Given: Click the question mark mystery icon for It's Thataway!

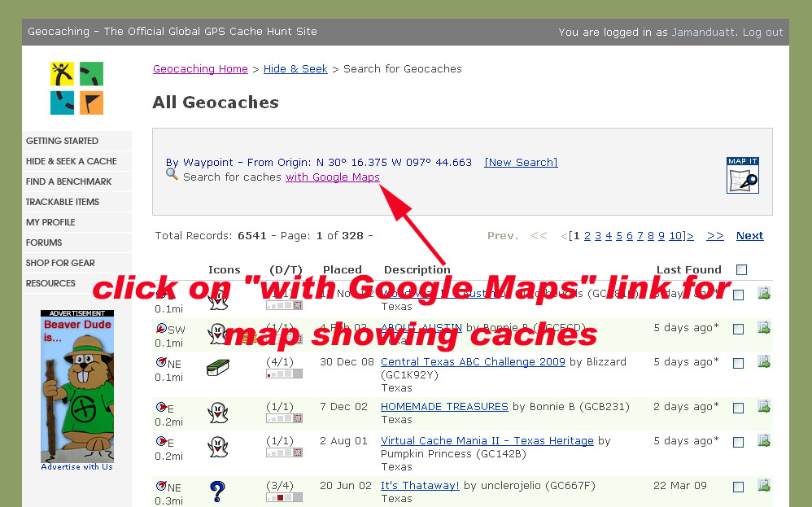Looking at the screenshot, I should [217, 492].
